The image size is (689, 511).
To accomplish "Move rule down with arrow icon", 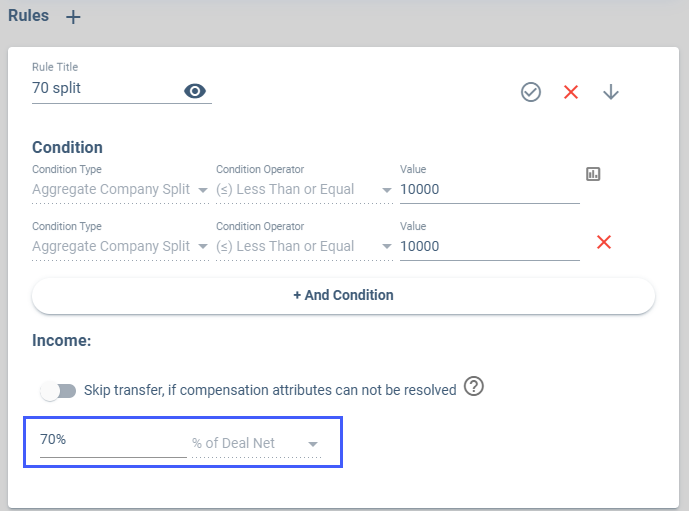I will point(611,92).
